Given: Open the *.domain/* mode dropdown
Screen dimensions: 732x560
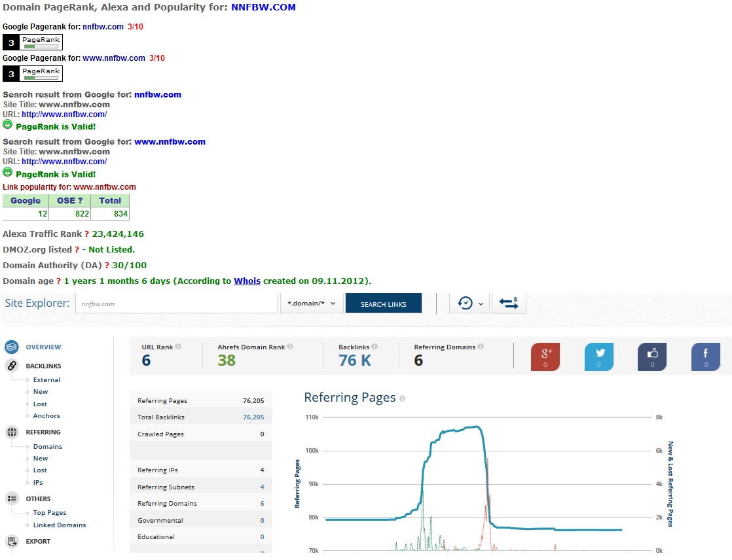Looking at the screenshot, I should pos(312,303).
